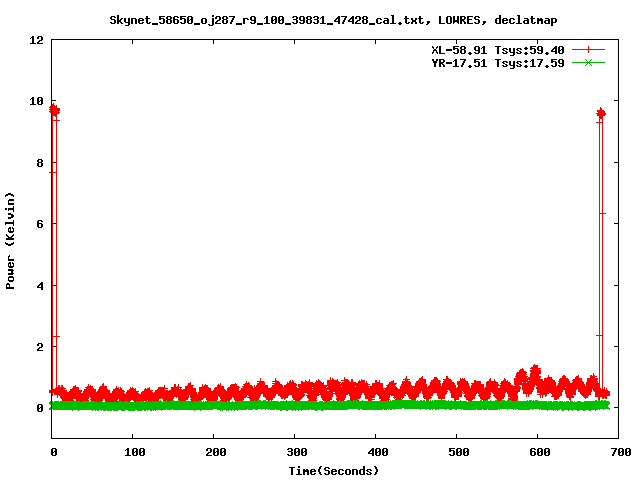640x480 pixels.
Task: Click the y-axis tick label 10
Action: 36,101
